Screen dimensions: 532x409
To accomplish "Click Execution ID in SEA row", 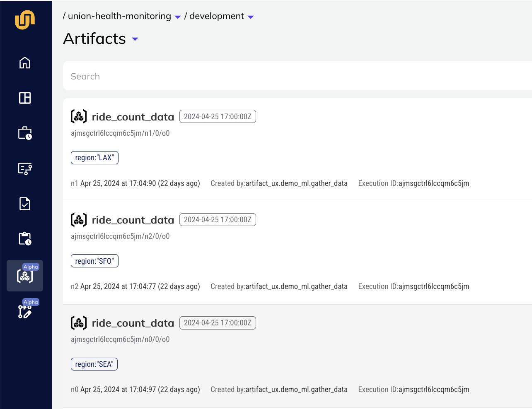I will pyautogui.click(x=414, y=389).
